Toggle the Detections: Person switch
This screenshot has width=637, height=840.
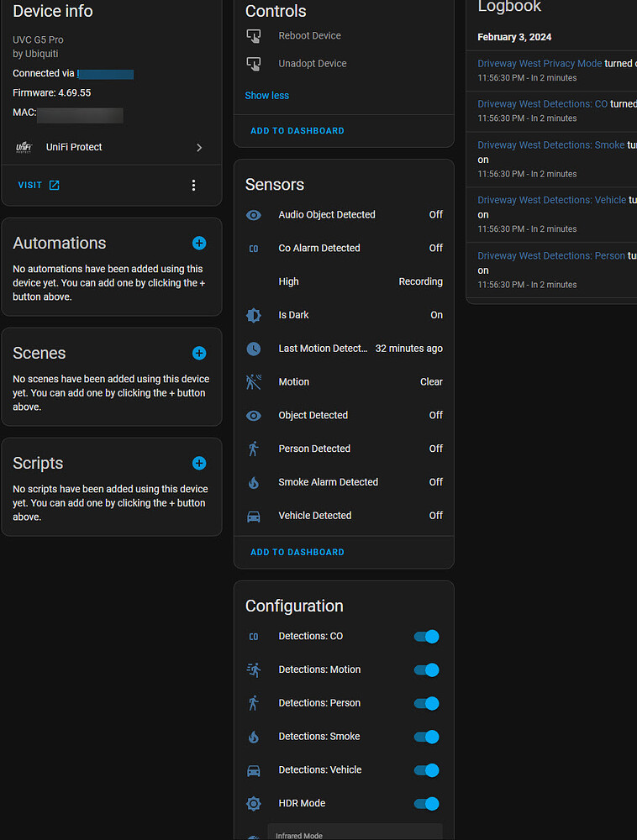click(426, 703)
